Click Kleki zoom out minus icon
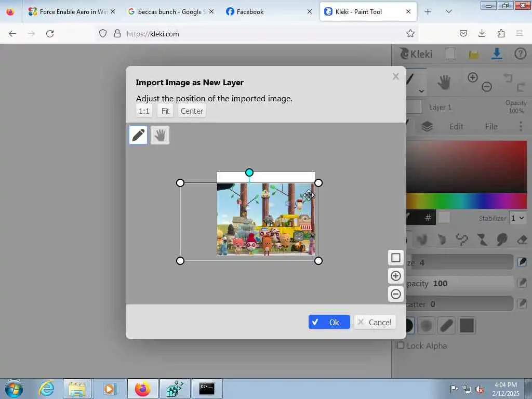This screenshot has height=399, width=532. click(487, 87)
